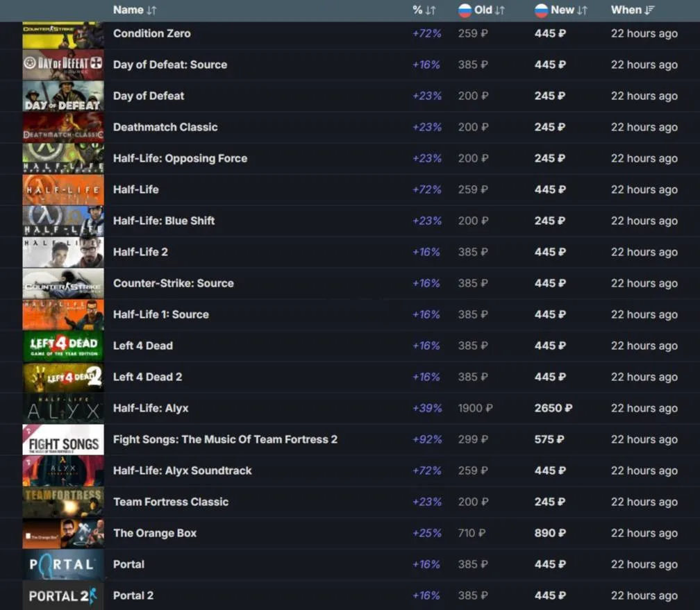Select the 575 ₽ new price
700x610 pixels.
549,439
